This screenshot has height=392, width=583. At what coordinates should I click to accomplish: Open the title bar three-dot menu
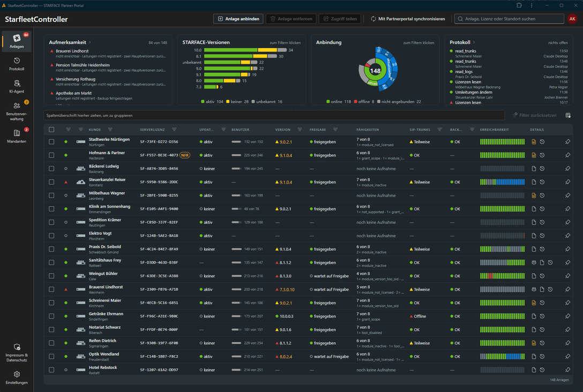click(x=532, y=5)
